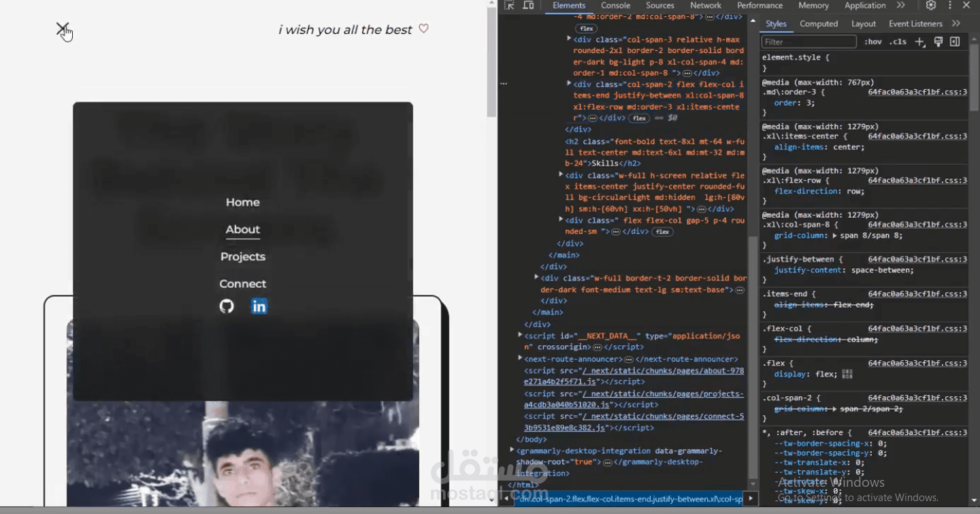Open the Event Listeners sidebar tab
Image resolution: width=980 pixels, height=514 pixels.
point(915,23)
